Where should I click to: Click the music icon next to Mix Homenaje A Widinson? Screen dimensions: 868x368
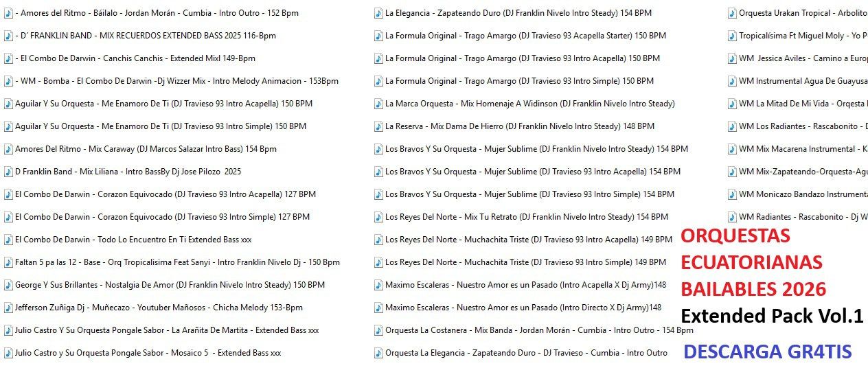(x=378, y=104)
